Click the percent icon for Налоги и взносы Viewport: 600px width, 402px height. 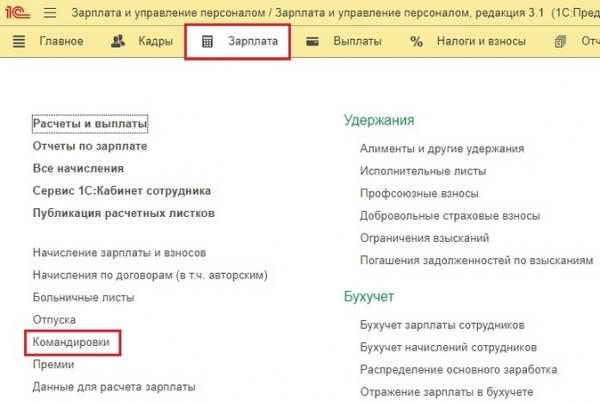click(x=416, y=41)
